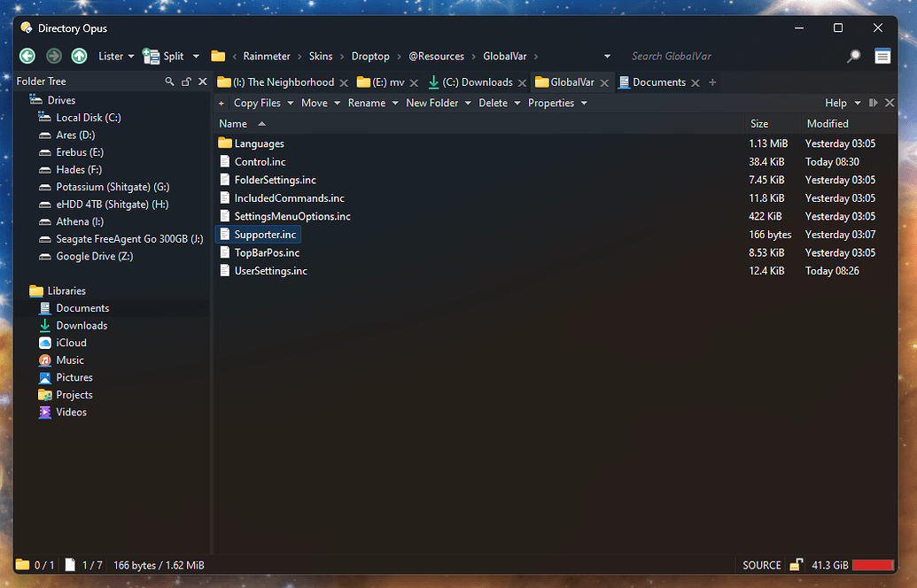The image size is (917, 588).
Task: Add a new folder tab
Action: point(712,82)
